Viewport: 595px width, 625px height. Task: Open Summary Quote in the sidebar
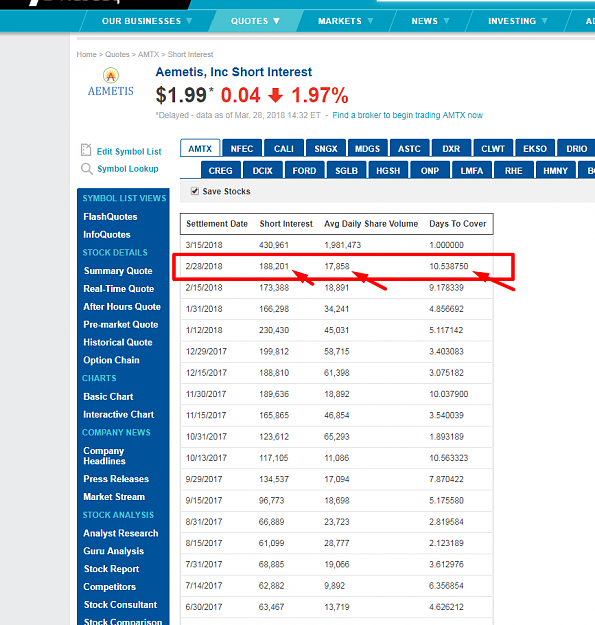coord(118,271)
